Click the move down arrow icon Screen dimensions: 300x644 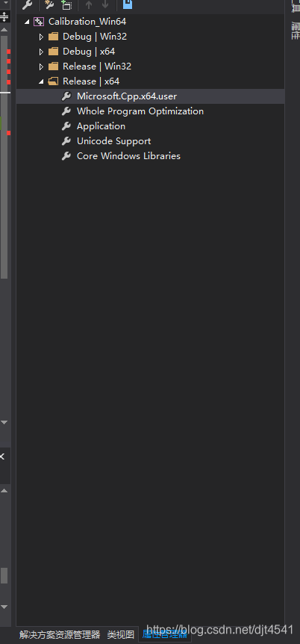(105, 5)
